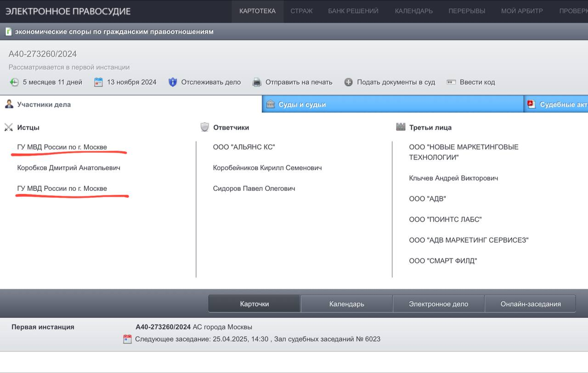The image size is (588, 373).
Task: Open Онлайн-заседания view
Action: (x=531, y=304)
